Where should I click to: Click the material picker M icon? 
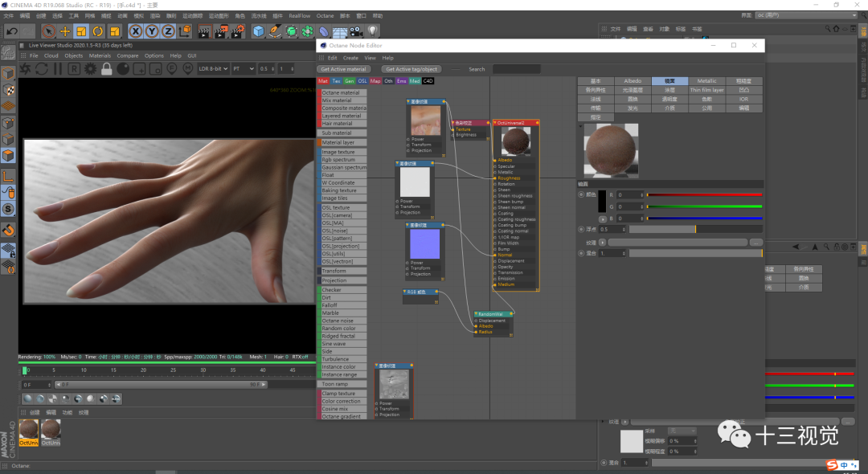[188, 69]
